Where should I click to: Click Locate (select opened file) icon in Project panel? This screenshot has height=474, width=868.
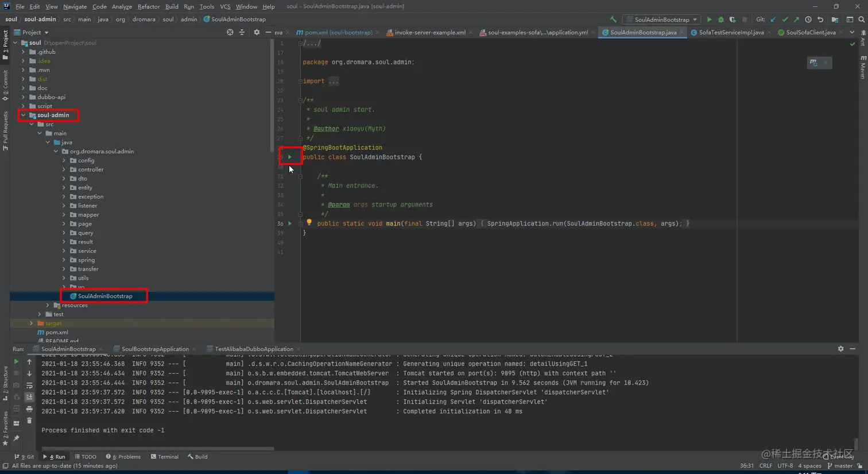pos(230,32)
